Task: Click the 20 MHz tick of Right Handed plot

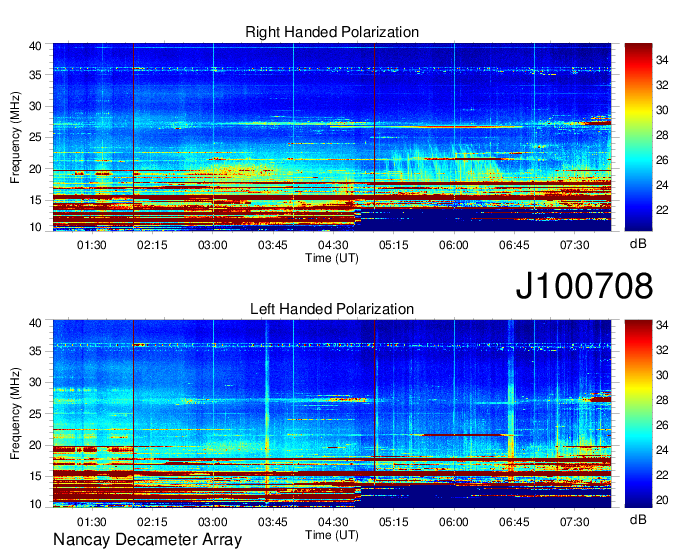Action: click(x=35, y=169)
